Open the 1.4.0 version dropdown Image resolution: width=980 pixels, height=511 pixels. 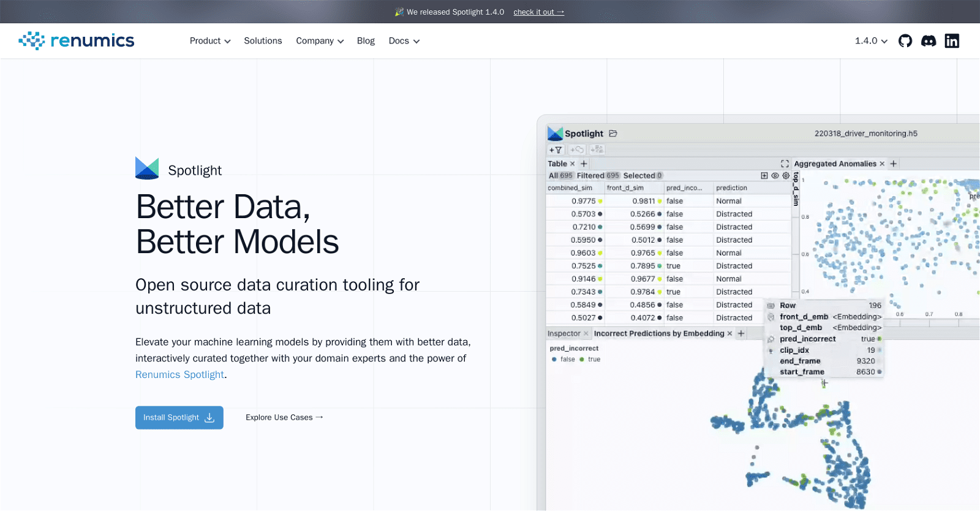click(871, 41)
